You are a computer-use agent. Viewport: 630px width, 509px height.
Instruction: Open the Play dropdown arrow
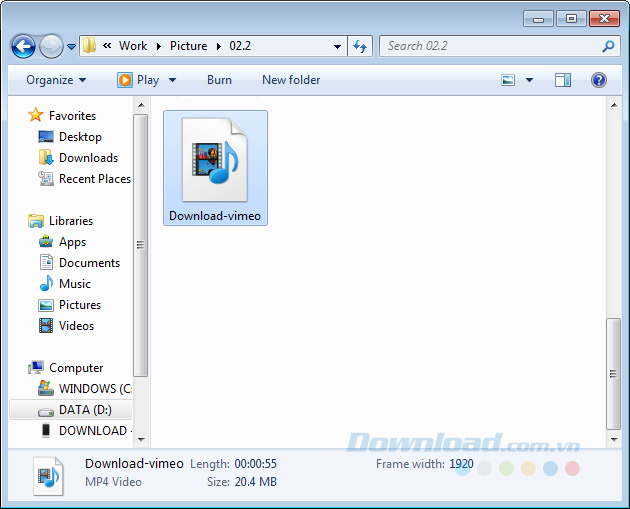click(x=172, y=80)
